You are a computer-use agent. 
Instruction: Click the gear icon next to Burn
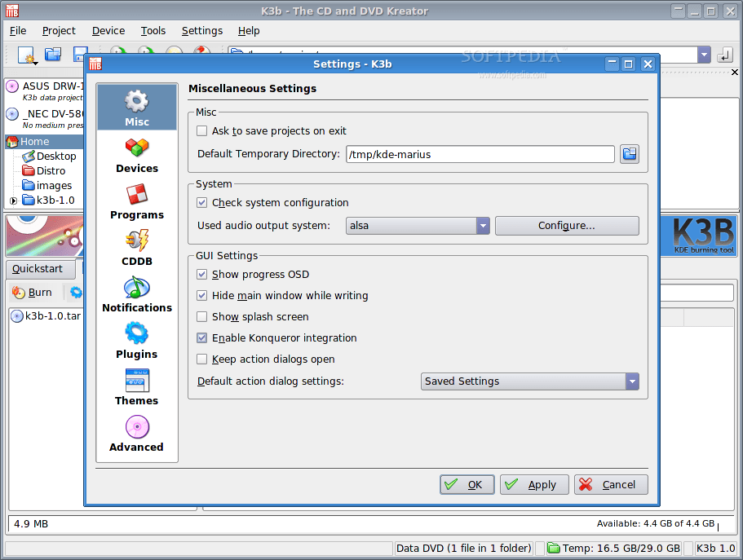coord(77,293)
